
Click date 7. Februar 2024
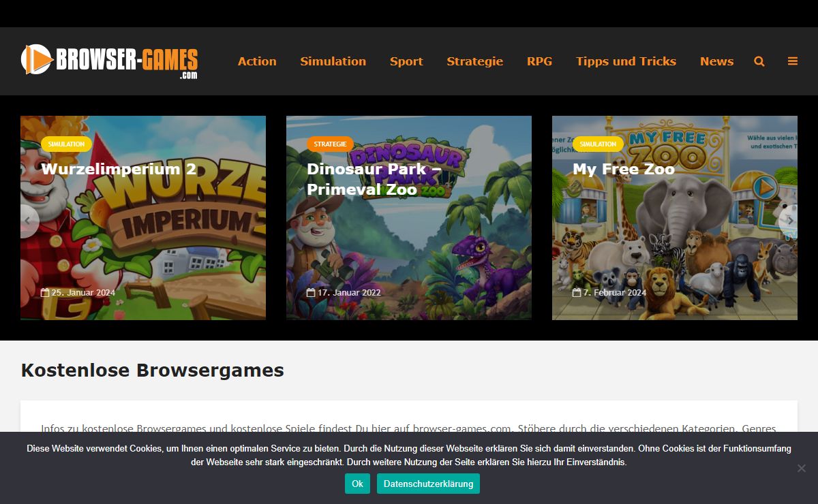(609, 293)
